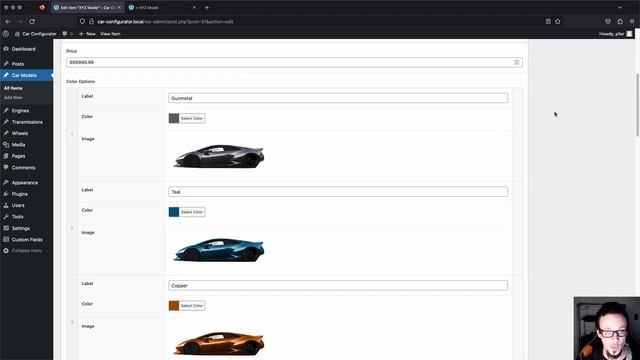
Task: Click the WordPress logo in admin bar
Action: 6,34
